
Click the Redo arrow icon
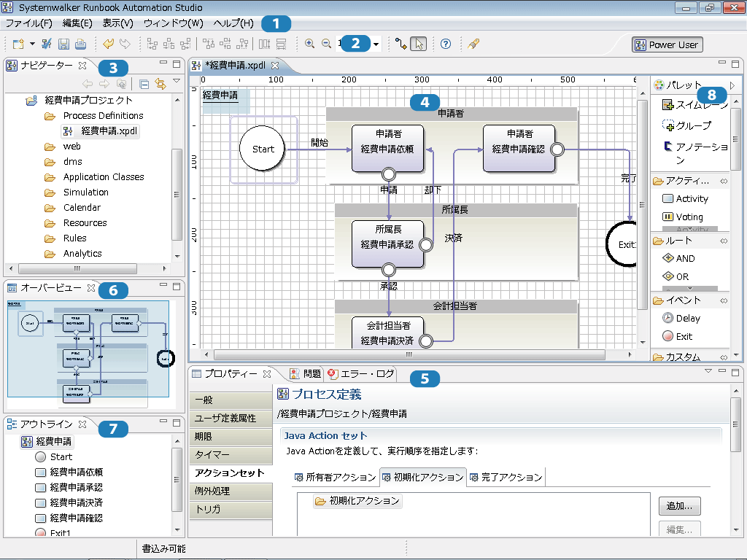click(x=125, y=44)
